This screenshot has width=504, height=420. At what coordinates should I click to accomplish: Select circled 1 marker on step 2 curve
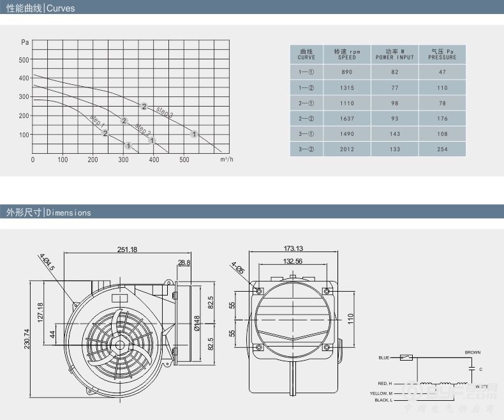tap(152, 140)
